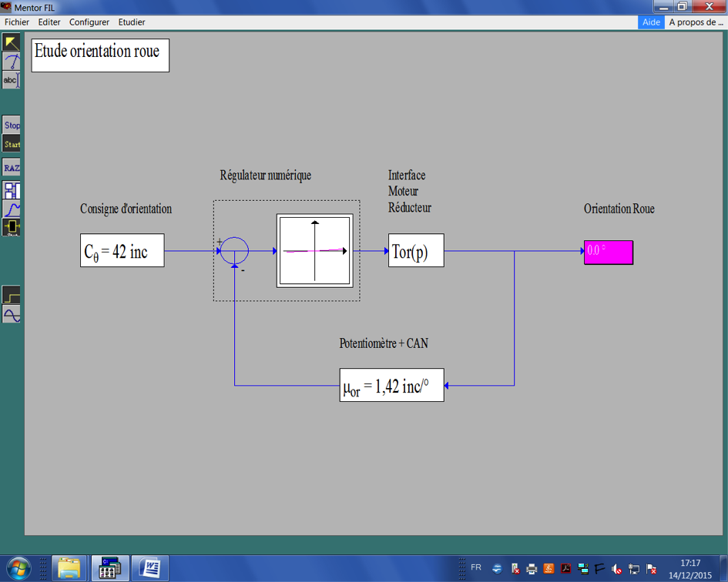Click the Adobe Acrobat tray icon

(566, 569)
